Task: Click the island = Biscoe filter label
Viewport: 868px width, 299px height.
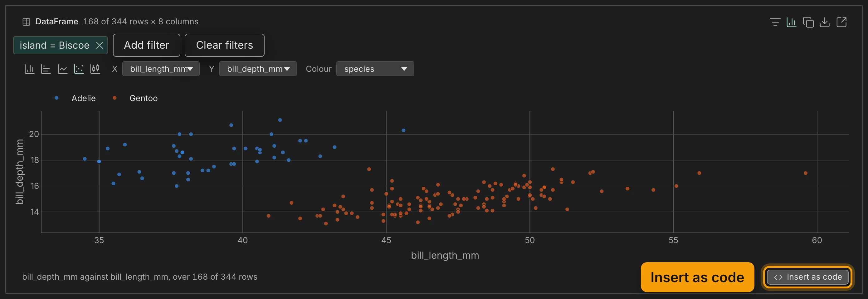Action: click(54, 45)
